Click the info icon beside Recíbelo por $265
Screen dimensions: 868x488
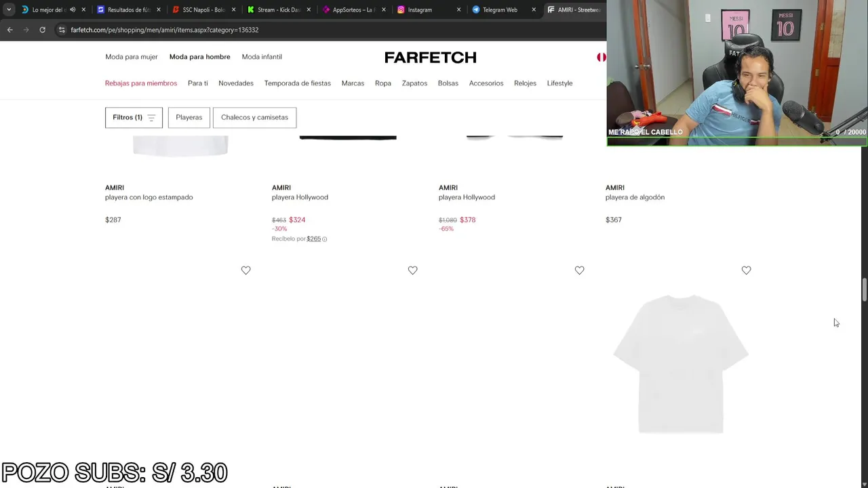(325, 239)
